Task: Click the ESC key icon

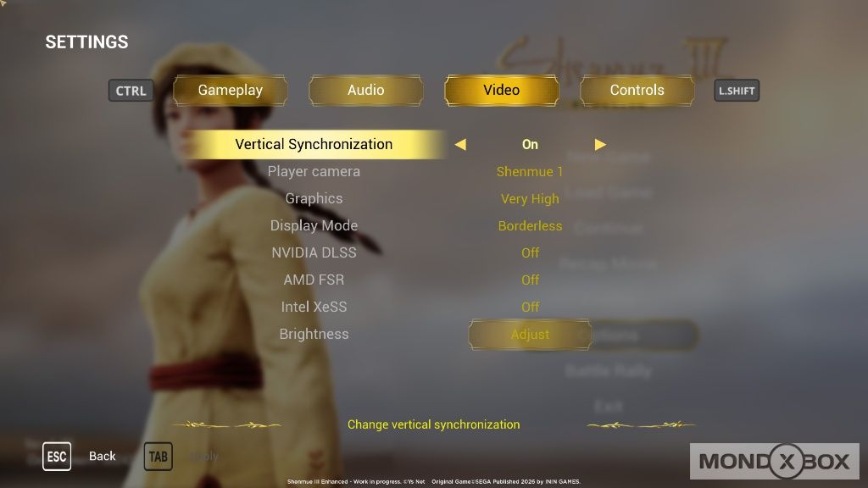Action: coord(57,457)
